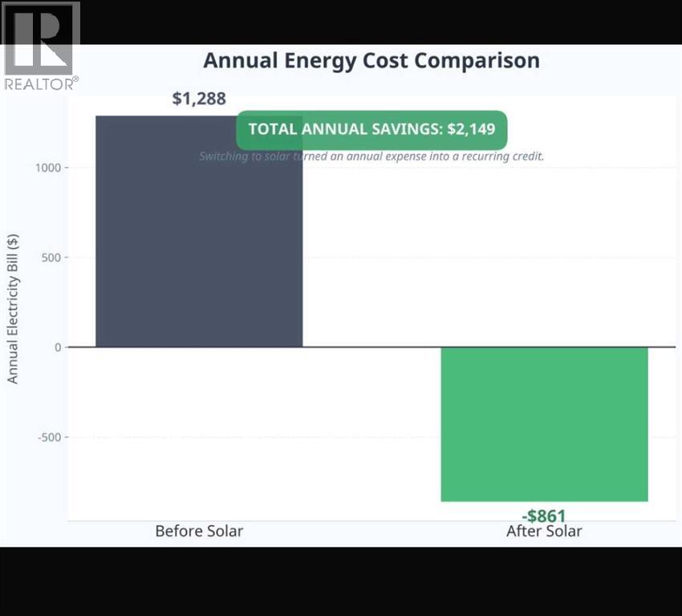Click the Annual Electricity Bill ($) axis title
The height and width of the screenshot is (616, 682).
tap(13, 309)
